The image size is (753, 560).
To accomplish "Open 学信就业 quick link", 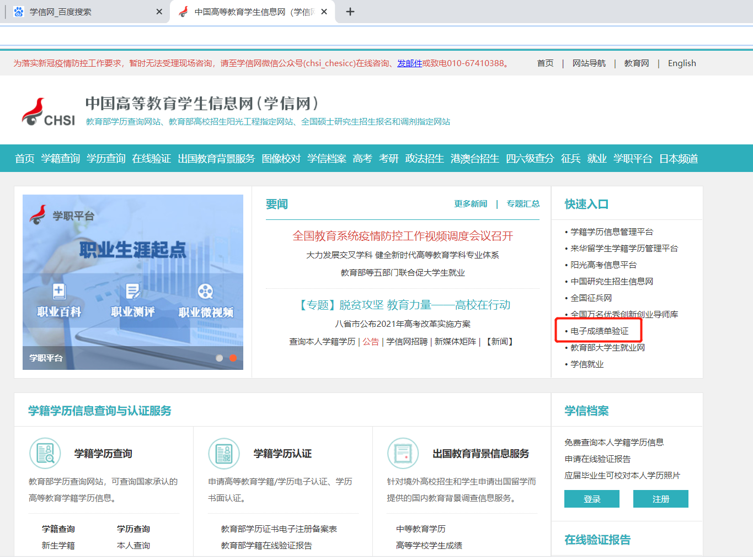I will click(587, 364).
